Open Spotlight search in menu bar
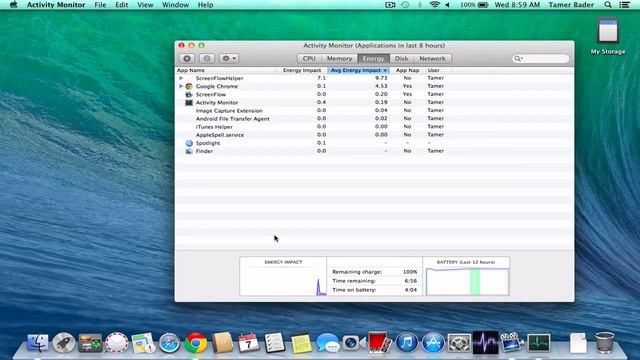640x360 pixels. pos(608,5)
